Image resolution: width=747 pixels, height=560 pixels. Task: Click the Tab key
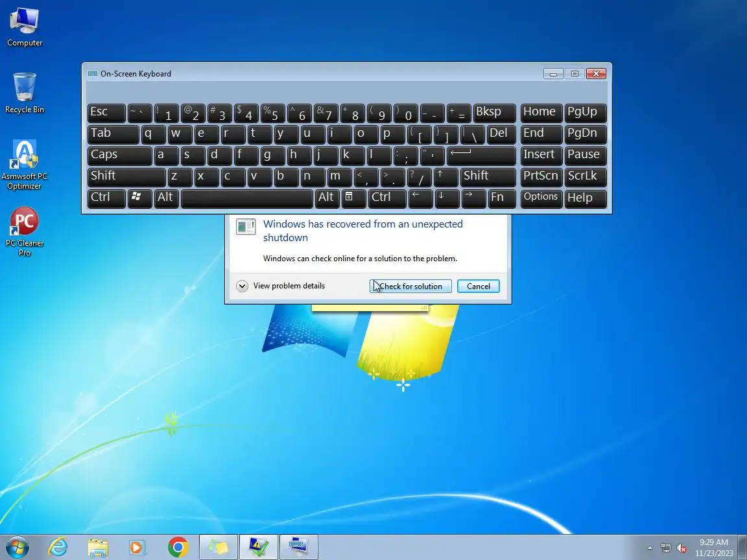(113, 134)
